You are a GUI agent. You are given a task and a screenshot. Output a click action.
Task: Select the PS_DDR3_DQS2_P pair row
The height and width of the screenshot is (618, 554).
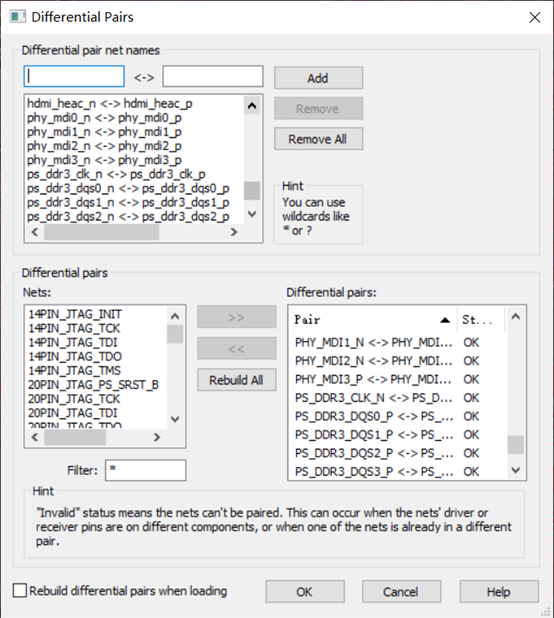398,453
